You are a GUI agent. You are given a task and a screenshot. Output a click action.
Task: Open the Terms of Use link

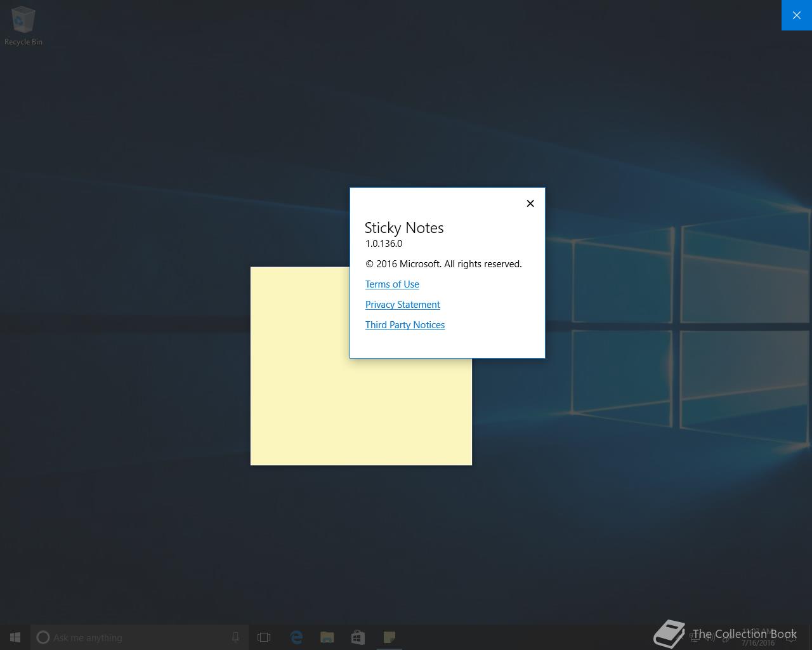click(392, 284)
